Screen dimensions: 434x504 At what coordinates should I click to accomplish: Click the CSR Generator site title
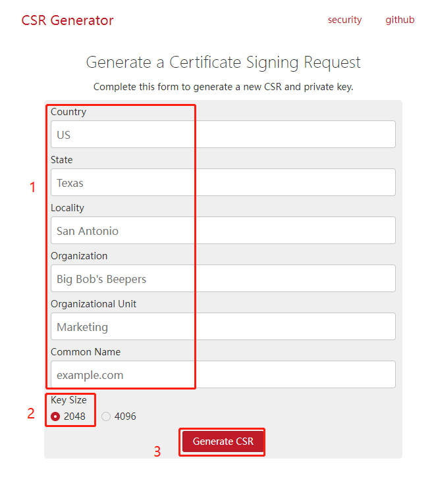click(67, 20)
